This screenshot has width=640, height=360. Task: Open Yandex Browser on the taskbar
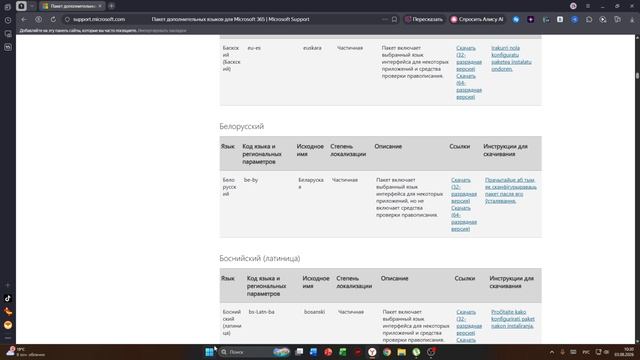click(x=372, y=352)
